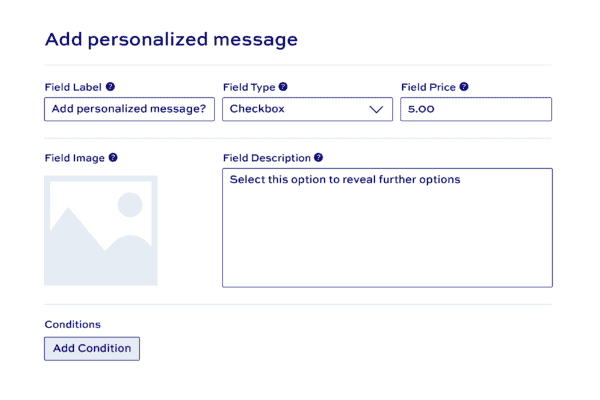Click the Add Condition button
Screen dimensions: 600x400
tap(92, 349)
